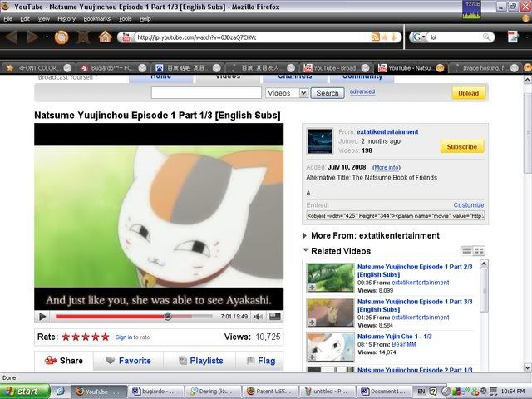Open the Google search engine selector

418,37
